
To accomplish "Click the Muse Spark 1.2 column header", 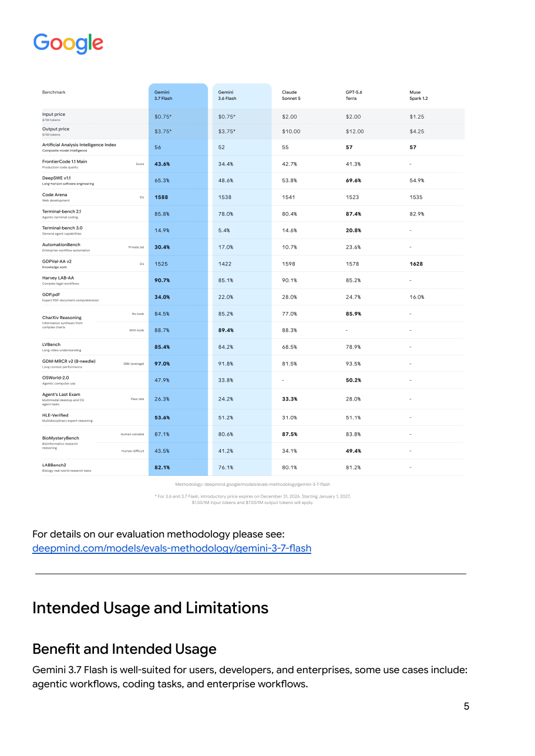I will pos(419,95).
